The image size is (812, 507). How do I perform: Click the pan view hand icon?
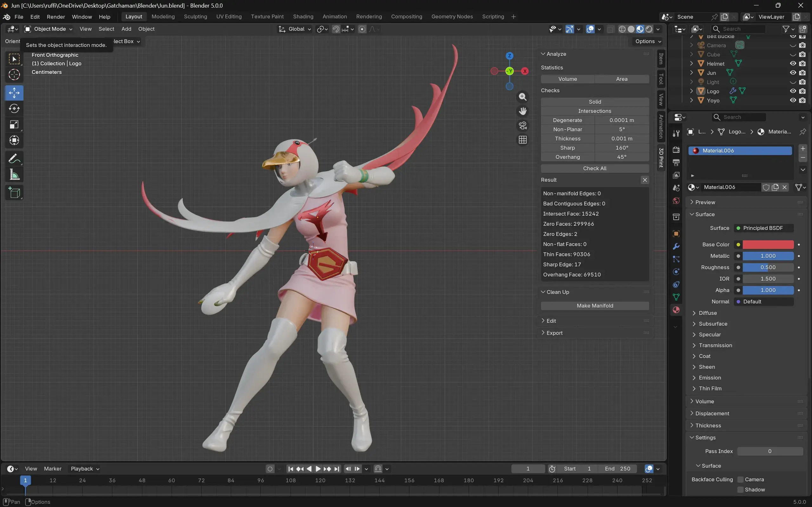522,111
